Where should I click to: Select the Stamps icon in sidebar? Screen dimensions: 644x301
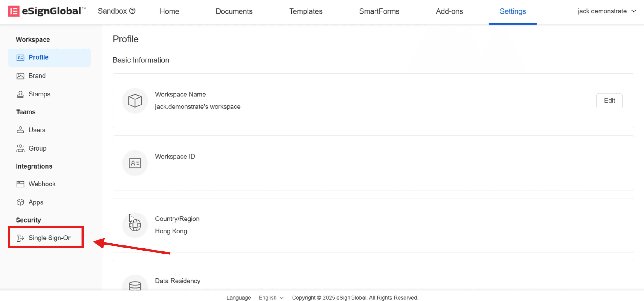pos(20,94)
